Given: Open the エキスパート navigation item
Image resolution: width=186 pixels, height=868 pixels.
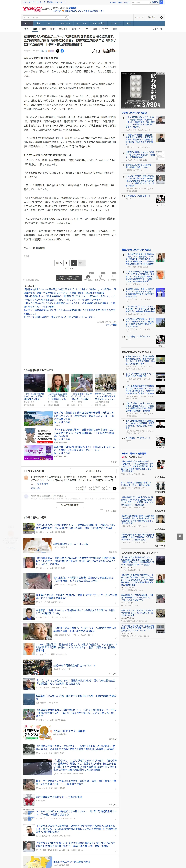Looking at the screenshot, I should click(x=64, y=24).
